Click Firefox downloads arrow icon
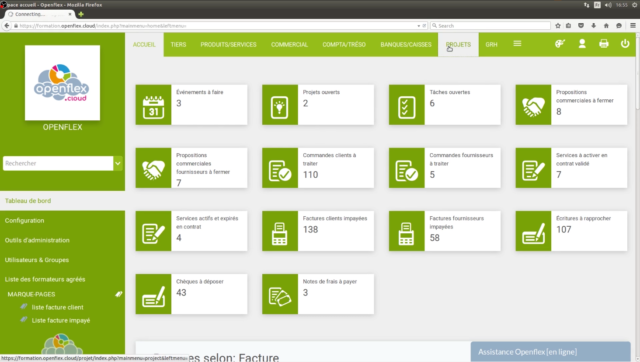The image size is (640, 362). coord(593,26)
